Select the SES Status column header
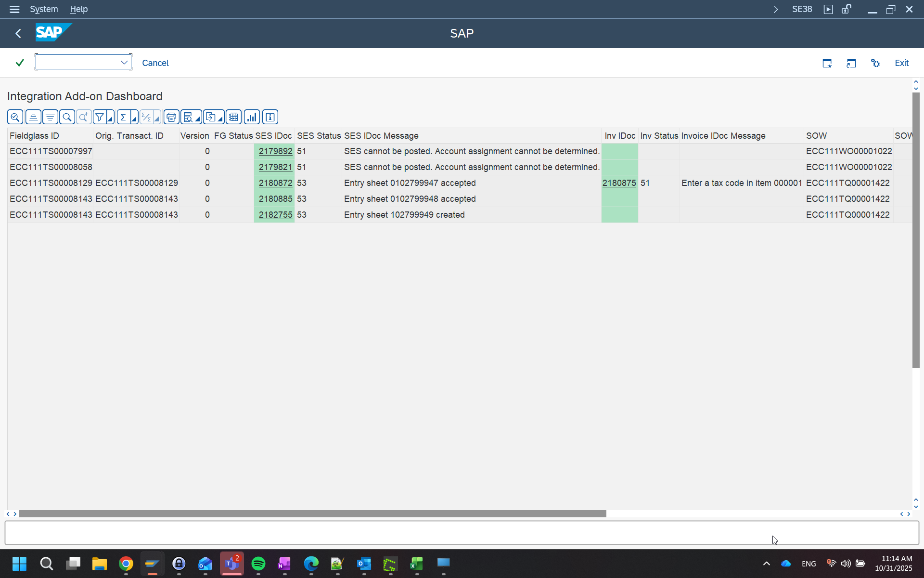The image size is (924, 578). pyautogui.click(x=319, y=136)
